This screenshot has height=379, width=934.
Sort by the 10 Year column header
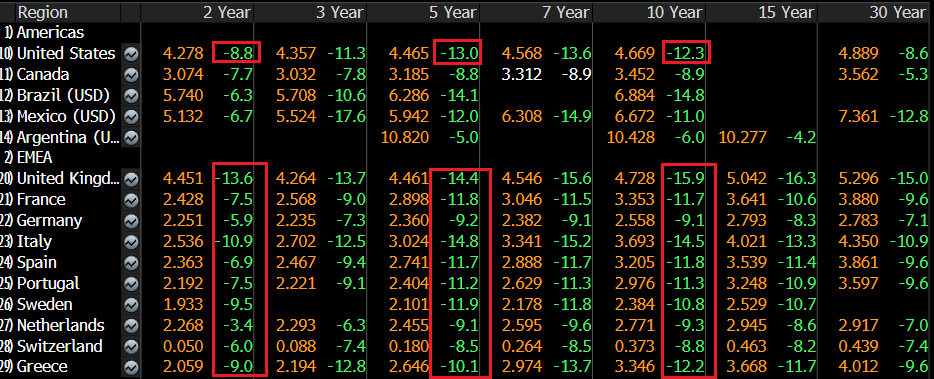point(675,12)
